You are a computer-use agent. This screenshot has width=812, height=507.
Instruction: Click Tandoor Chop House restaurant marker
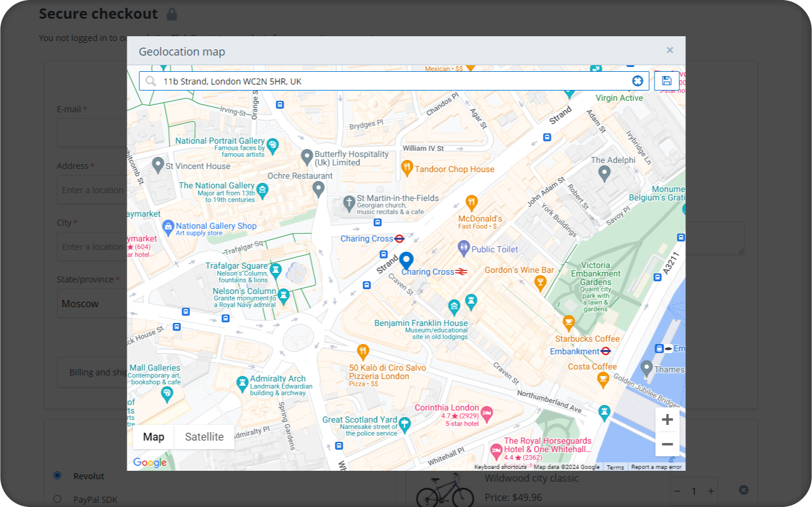[407, 168]
